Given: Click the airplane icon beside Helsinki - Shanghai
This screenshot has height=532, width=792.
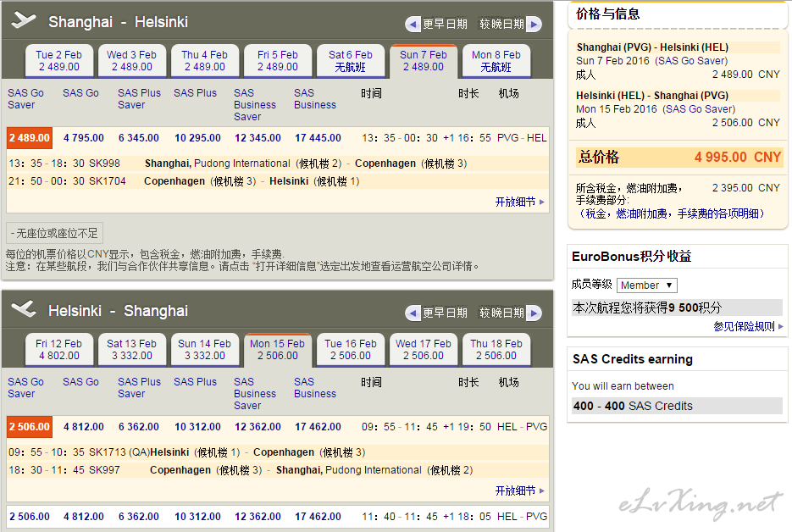Looking at the screenshot, I should tap(23, 308).
